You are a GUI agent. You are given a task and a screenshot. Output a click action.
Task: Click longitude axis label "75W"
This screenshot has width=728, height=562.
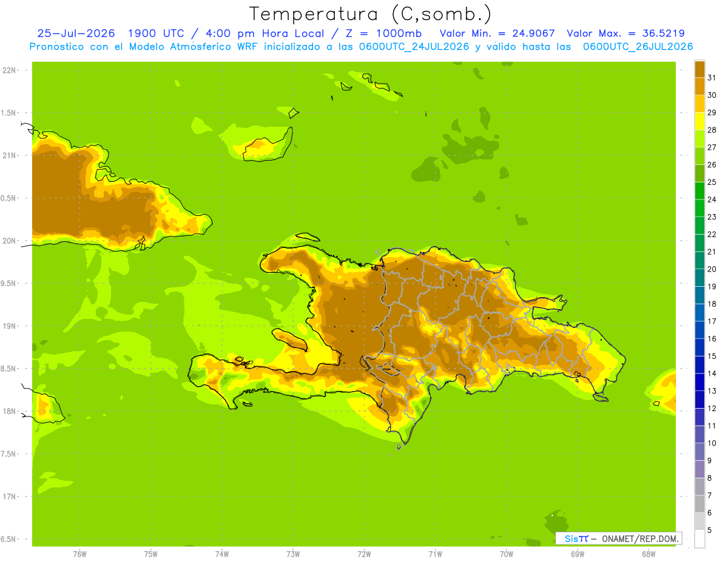(151, 554)
